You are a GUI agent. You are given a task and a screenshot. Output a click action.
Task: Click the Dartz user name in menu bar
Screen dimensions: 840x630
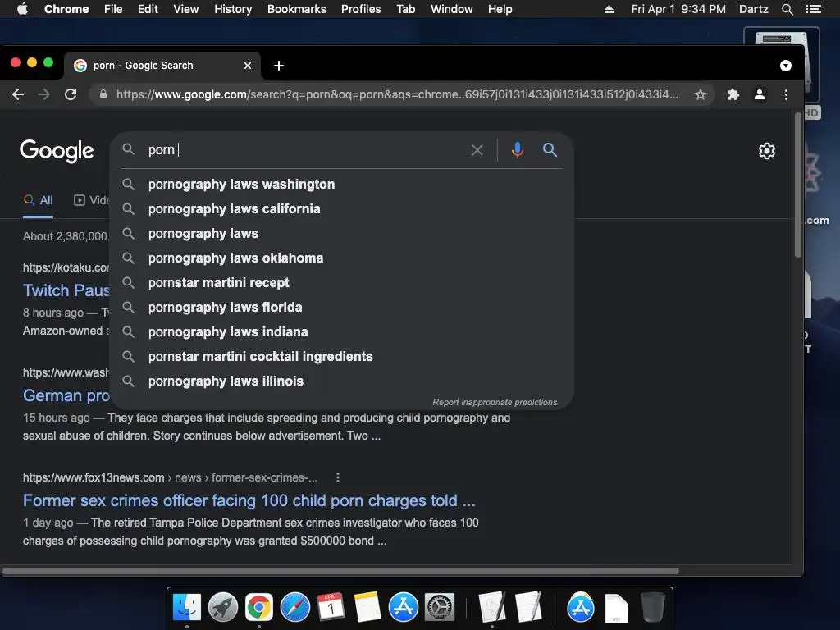coord(753,9)
